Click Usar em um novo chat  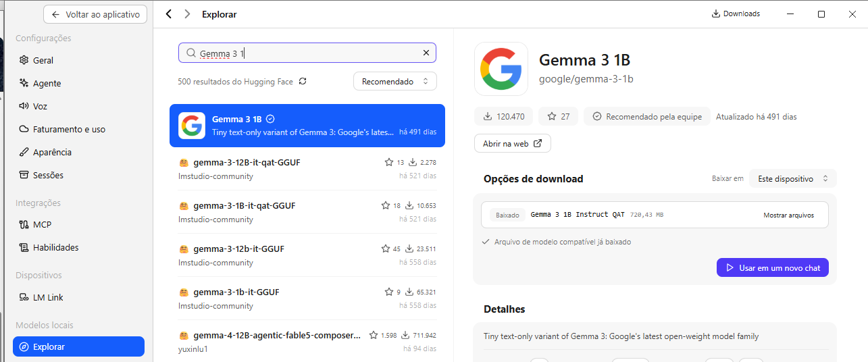click(x=773, y=267)
